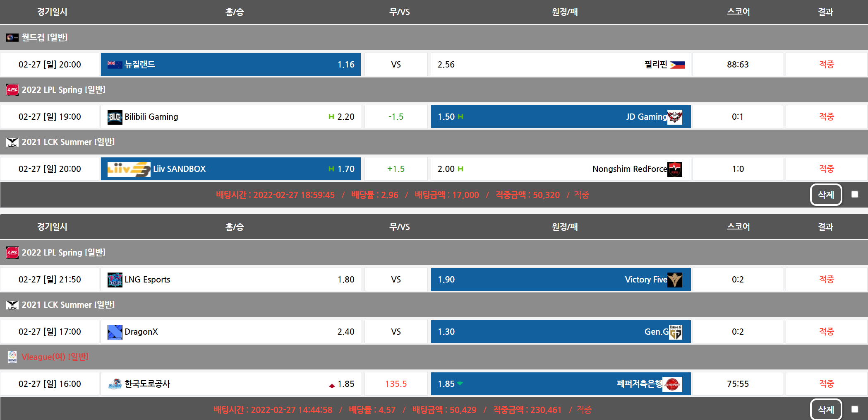Select the 뉴질랜드 home odds 1.16 cell
Screen dimensions: 868x420
point(230,65)
